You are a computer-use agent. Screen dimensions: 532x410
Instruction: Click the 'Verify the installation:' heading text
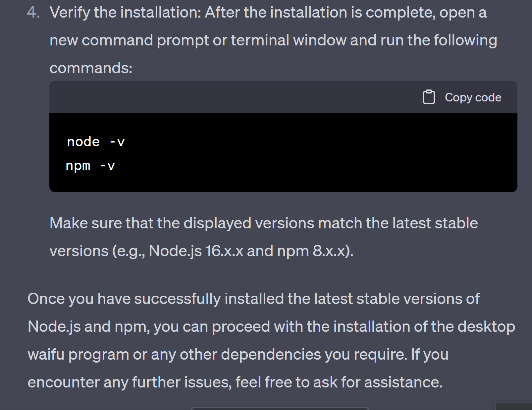[126, 13]
